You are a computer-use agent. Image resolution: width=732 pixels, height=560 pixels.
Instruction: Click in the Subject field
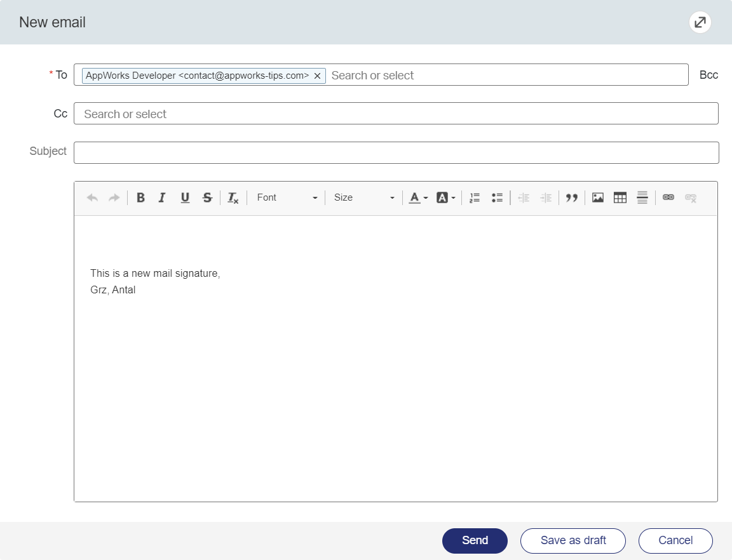point(396,152)
